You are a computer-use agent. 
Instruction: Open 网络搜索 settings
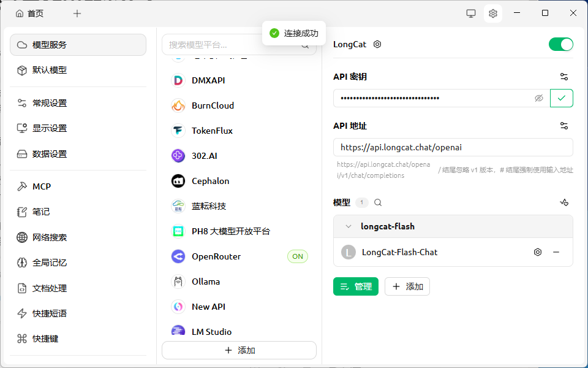point(78,237)
